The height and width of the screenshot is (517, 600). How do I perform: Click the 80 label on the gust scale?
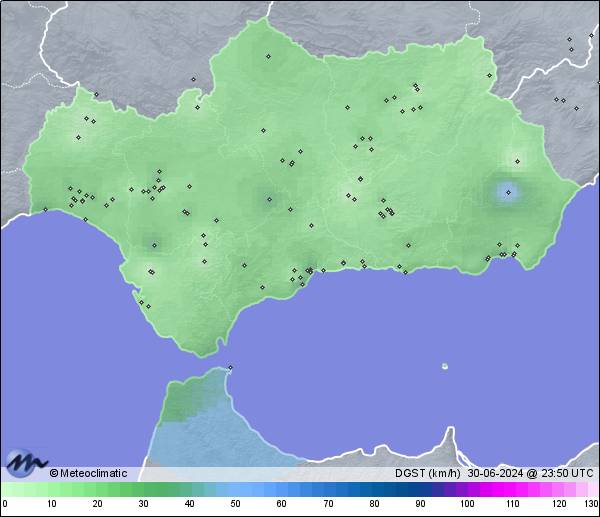[x=374, y=504]
